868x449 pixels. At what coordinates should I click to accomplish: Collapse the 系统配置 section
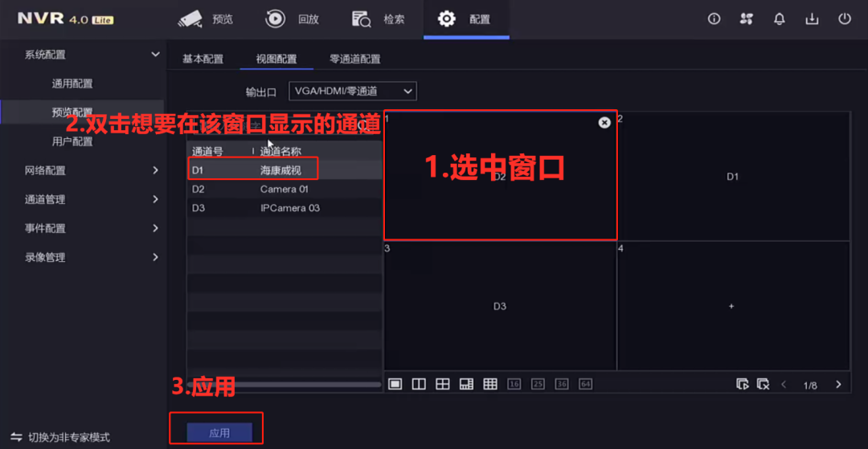pyautogui.click(x=155, y=54)
